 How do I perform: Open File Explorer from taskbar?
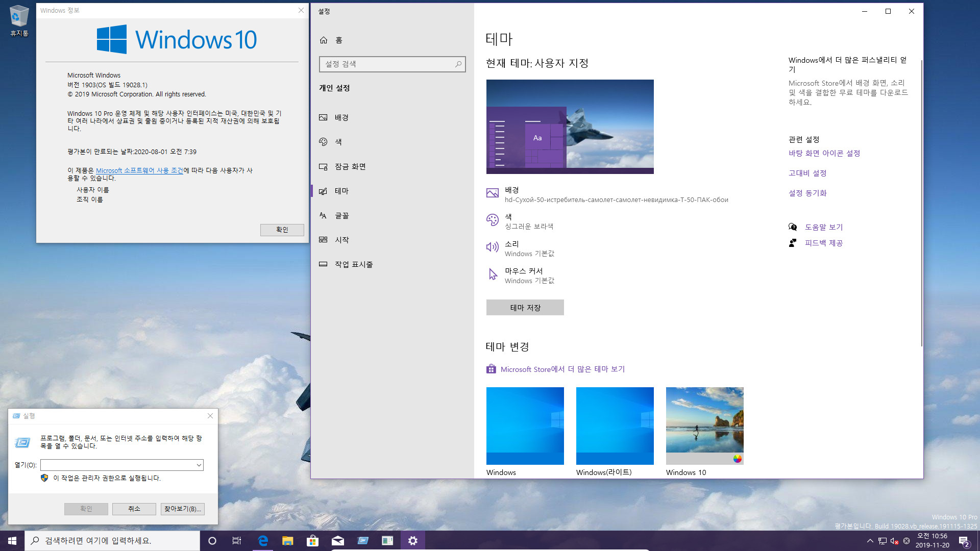pyautogui.click(x=288, y=541)
